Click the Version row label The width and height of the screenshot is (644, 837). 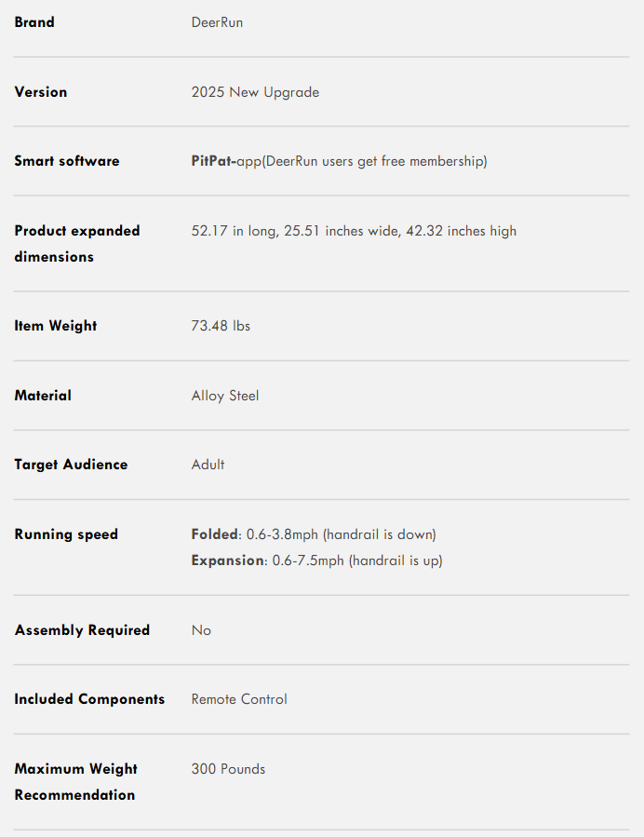41,92
